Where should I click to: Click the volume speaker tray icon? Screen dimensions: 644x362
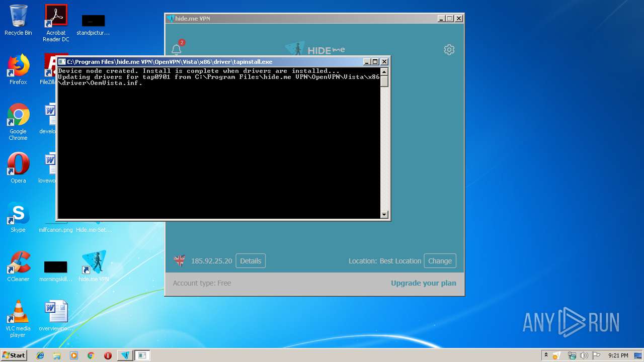[x=584, y=355]
